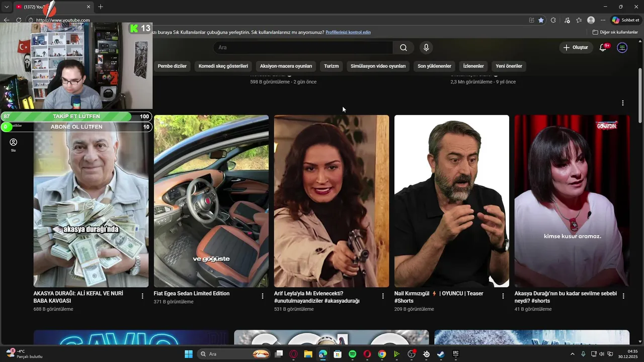This screenshot has height=362, width=644.
Task: Open 'Diğer sık kullanılanlar' favorites folder
Action: tap(615, 32)
